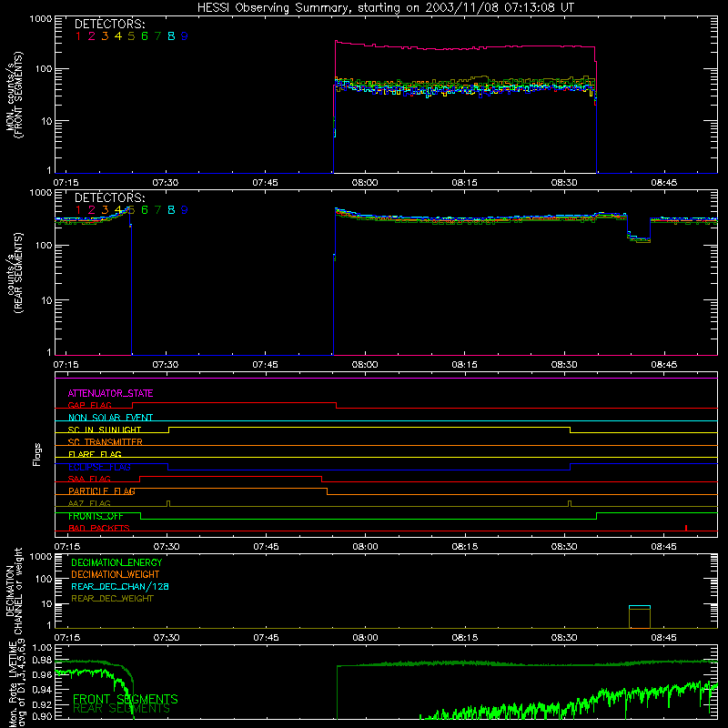Click the 08:45 tick under the decimation panel
This screenshot has width=728, height=728.
pyautogui.click(x=664, y=638)
